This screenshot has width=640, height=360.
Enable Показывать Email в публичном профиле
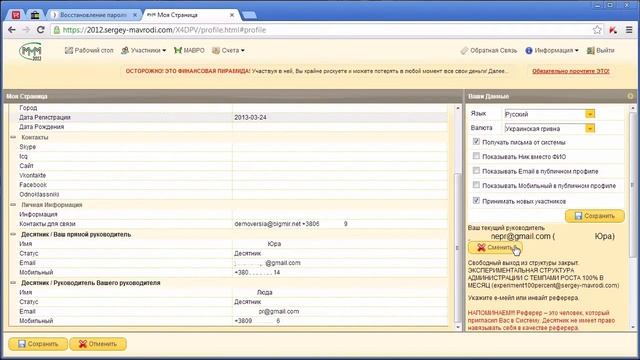click(x=476, y=171)
